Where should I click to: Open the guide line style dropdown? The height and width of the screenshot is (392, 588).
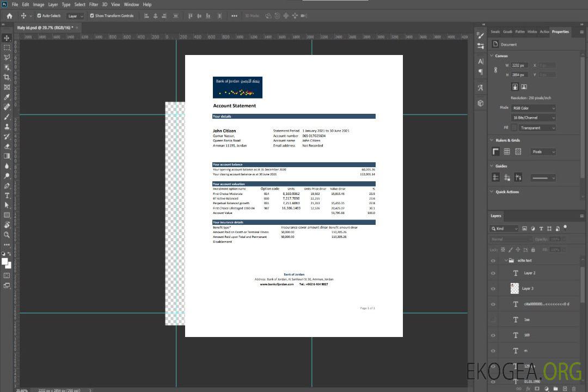pos(543,178)
